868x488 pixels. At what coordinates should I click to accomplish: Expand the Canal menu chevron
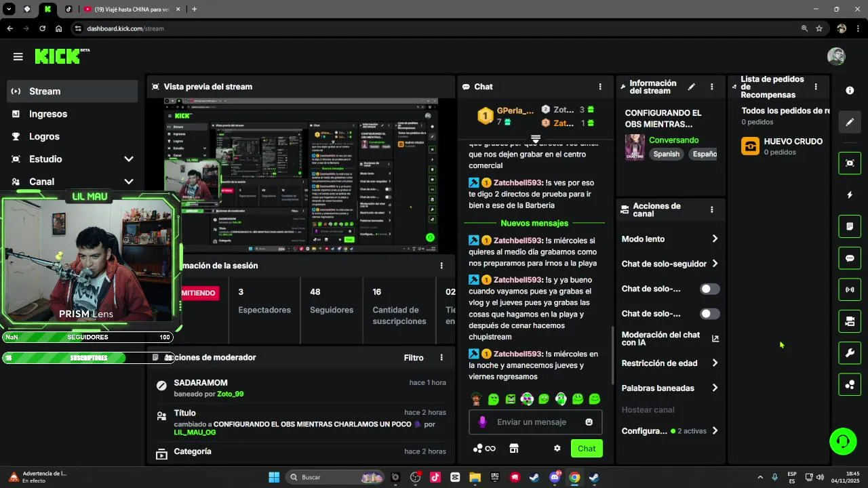(129, 182)
